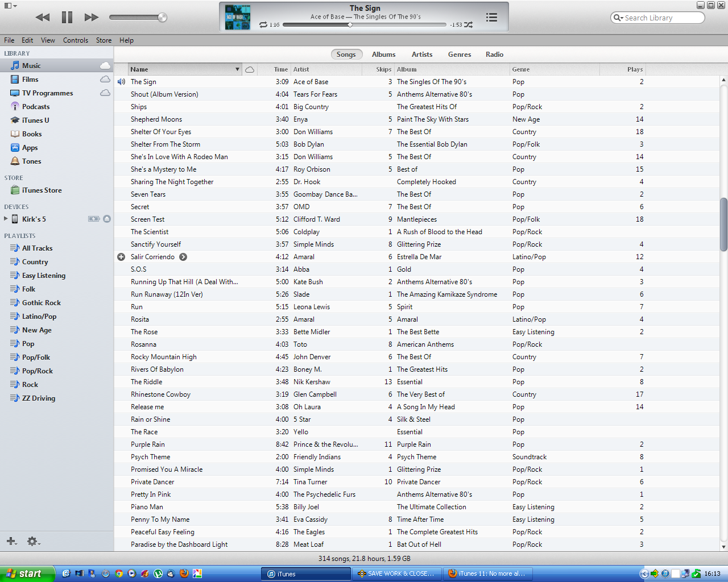Launch Google Chrome from the quick launch bar

pos(119,573)
